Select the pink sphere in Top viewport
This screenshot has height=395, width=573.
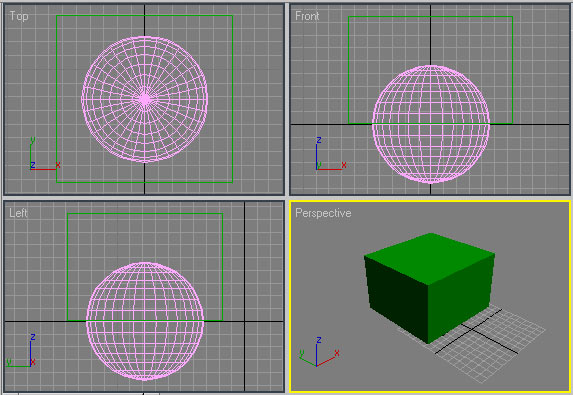coord(145,99)
